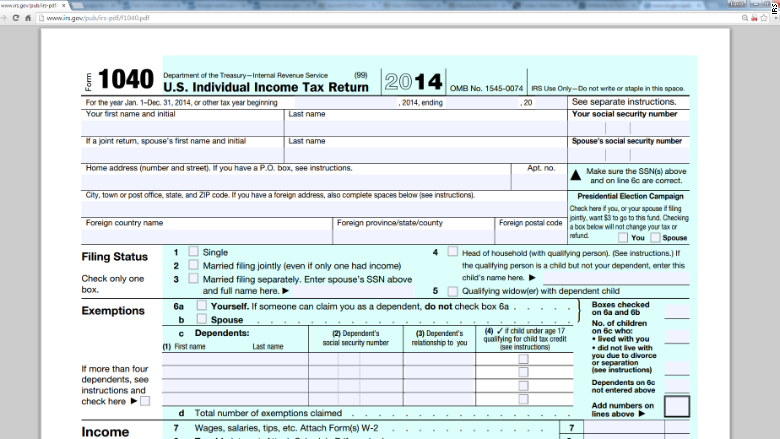Click the Foreign country name field

(207, 236)
